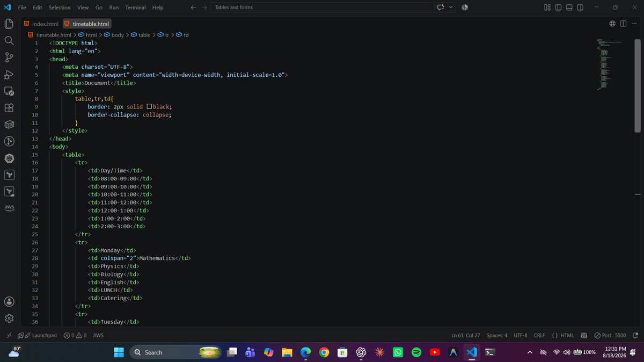Open the Run and Debug view

pos(9,74)
